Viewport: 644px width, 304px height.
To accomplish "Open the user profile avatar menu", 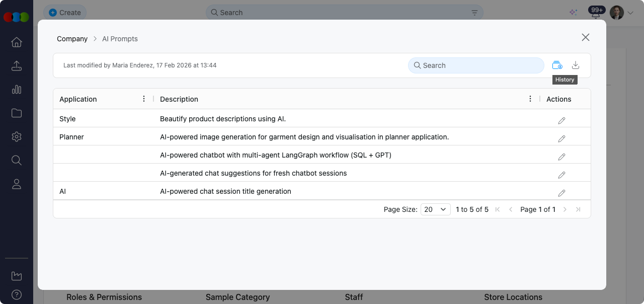I will coord(617,13).
